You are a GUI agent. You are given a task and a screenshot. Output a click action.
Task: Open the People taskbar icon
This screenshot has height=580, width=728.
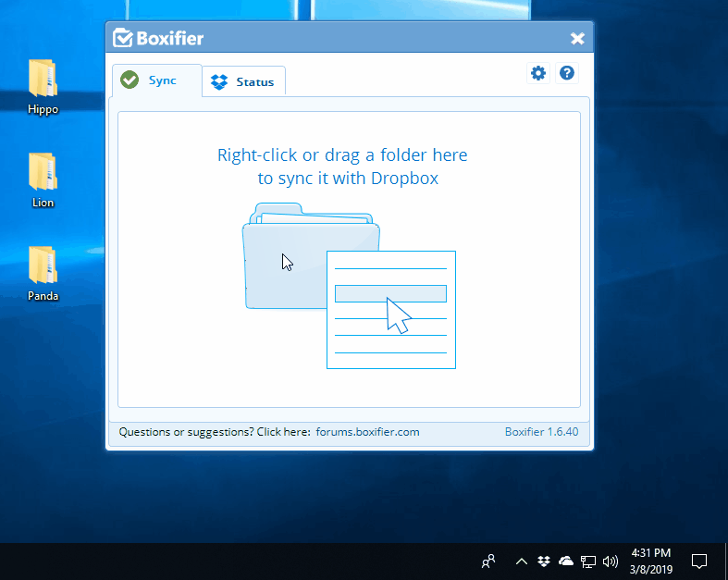488,561
